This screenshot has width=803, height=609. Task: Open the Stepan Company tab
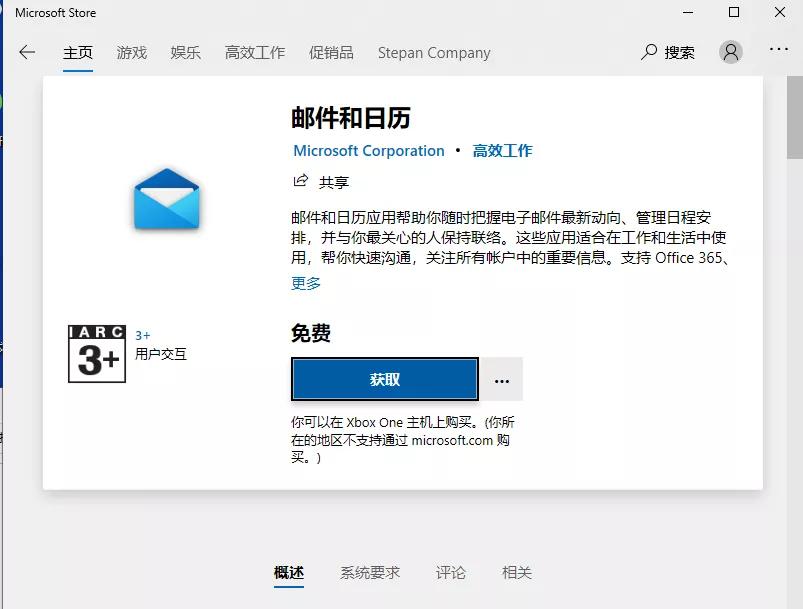coord(433,53)
